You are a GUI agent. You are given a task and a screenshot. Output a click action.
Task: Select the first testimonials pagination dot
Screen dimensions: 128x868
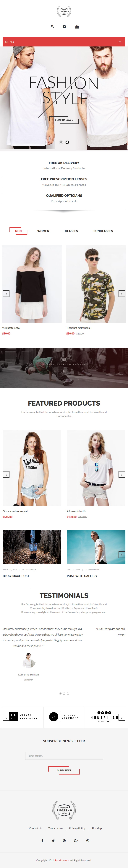coord(60,693)
